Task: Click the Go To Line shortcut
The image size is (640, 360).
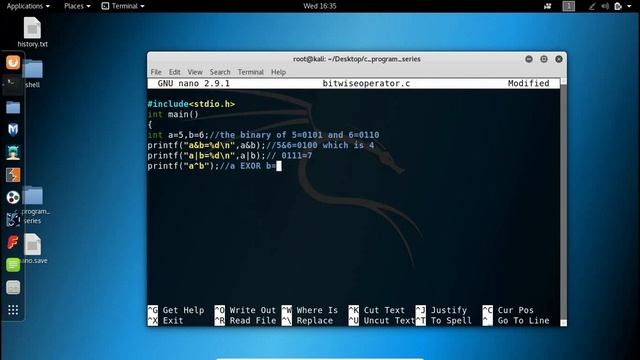Action: (x=516, y=321)
